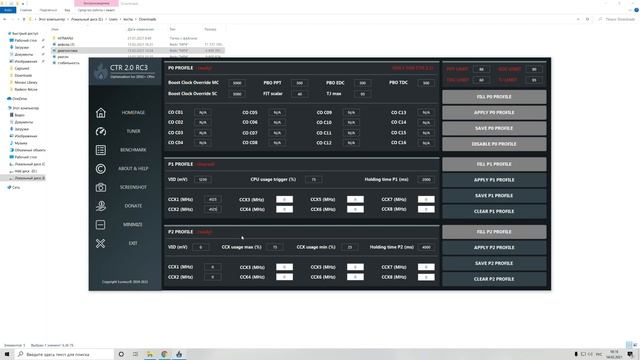Focus P2 CCX usage max (%) field
Viewport: 640px width, 360px height.
click(275, 247)
